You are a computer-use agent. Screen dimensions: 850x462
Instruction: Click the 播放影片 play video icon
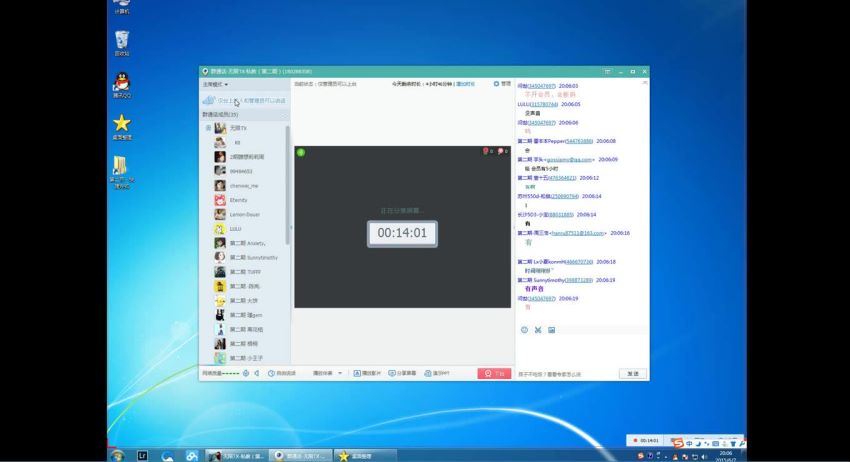[x=357, y=374]
